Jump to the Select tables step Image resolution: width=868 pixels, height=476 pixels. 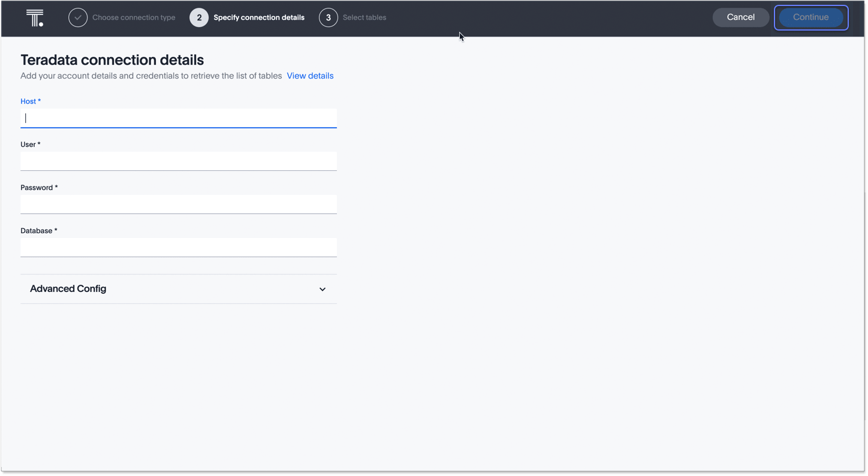point(364,18)
